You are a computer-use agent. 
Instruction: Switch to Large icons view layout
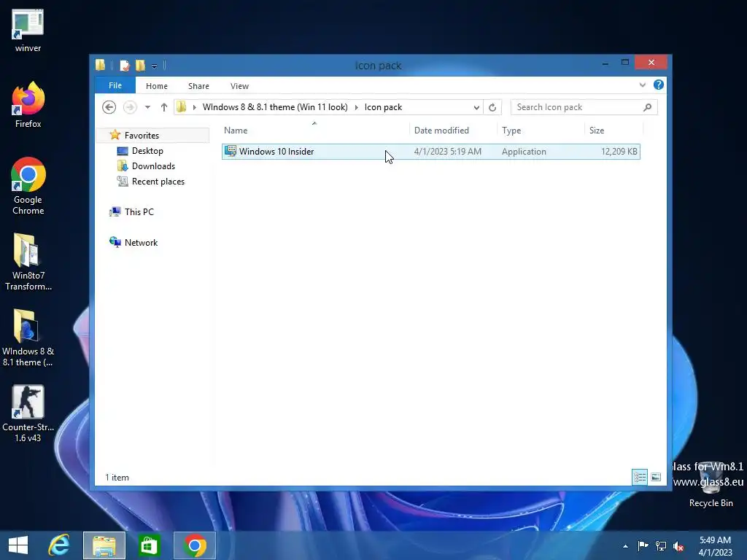656,477
